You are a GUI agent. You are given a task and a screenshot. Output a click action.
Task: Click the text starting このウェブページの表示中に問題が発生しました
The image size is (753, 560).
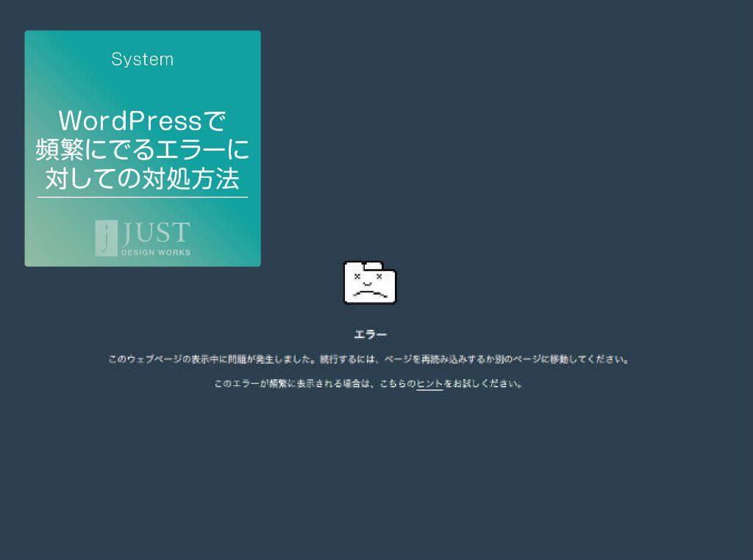pos(369,359)
